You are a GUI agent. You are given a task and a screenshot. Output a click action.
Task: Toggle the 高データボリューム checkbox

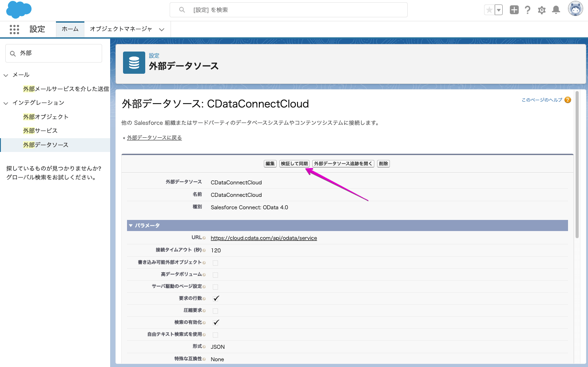[215, 275]
